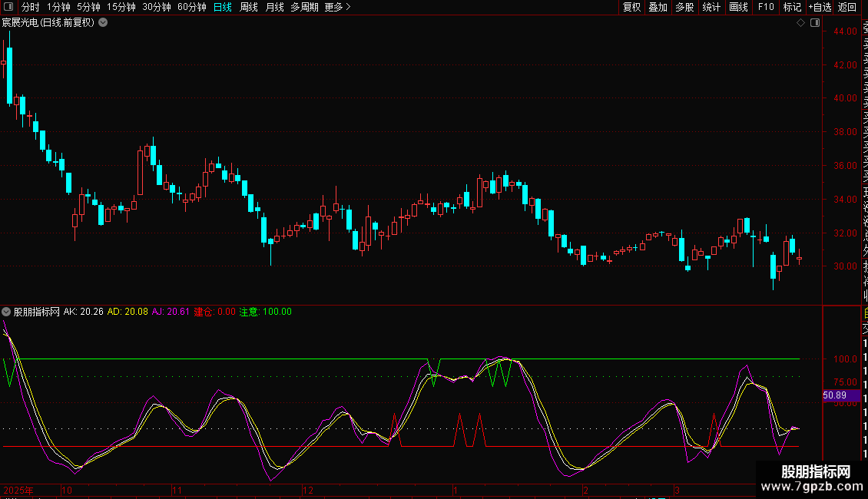Select the 30分钟 period tab

click(156, 7)
